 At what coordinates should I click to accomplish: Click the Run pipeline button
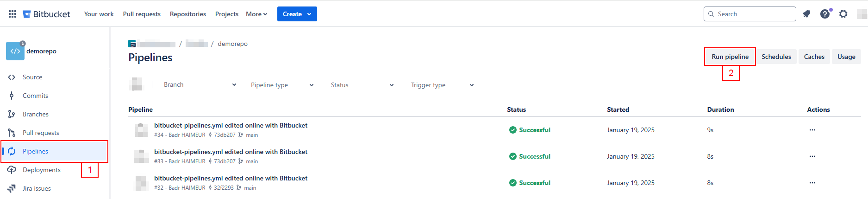[730, 57]
